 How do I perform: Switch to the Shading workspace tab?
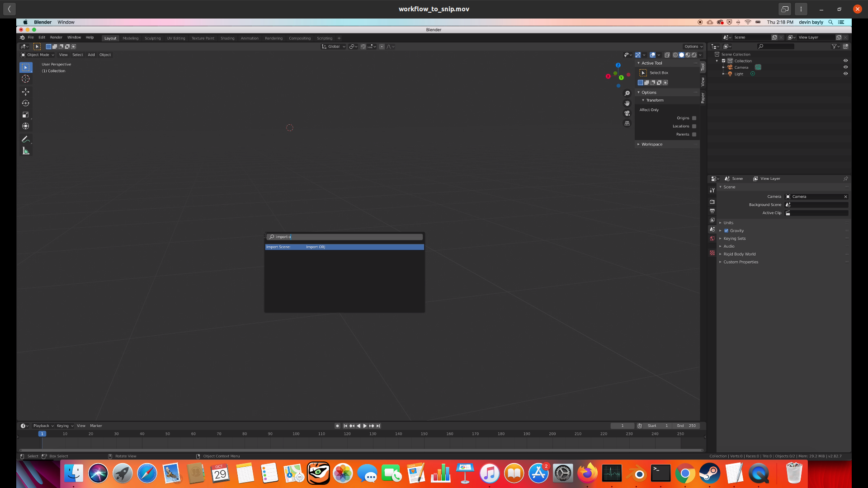coord(227,38)
